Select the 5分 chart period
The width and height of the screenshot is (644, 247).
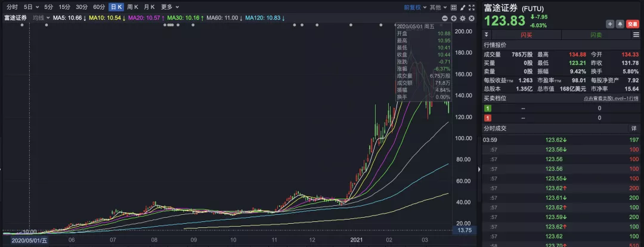[48, 7]
